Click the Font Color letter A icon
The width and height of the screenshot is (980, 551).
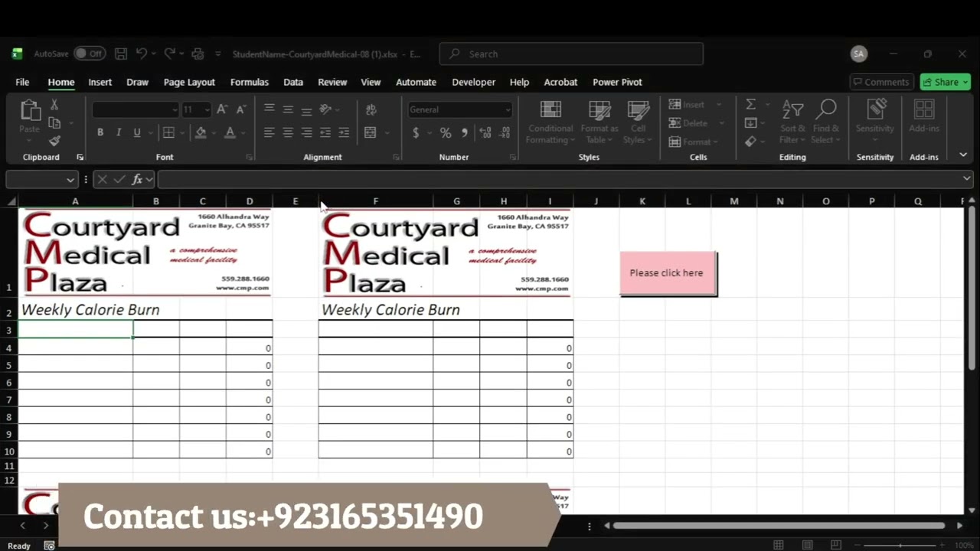230,132
